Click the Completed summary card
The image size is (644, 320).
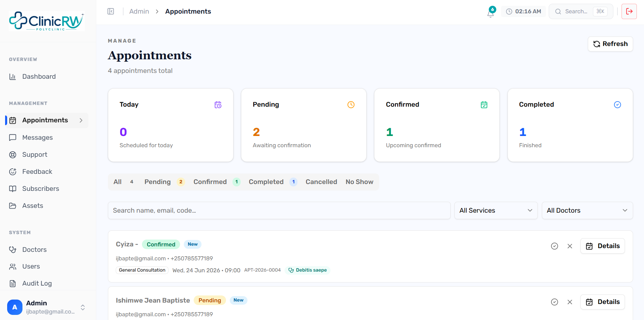tap(570, 125)
